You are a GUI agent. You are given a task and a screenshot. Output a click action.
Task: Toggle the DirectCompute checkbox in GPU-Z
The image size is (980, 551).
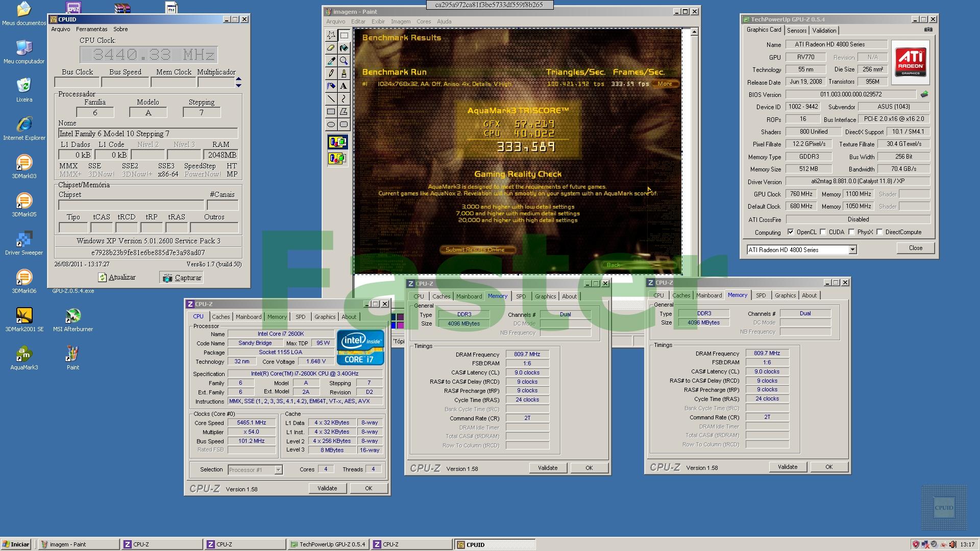coord(879,232)
